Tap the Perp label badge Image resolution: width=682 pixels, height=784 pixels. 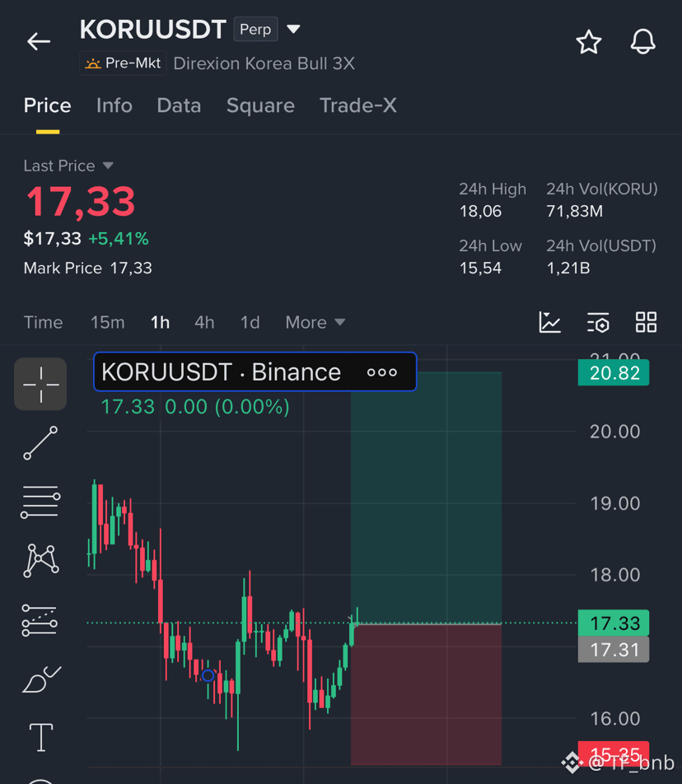[x=255, y=30]
